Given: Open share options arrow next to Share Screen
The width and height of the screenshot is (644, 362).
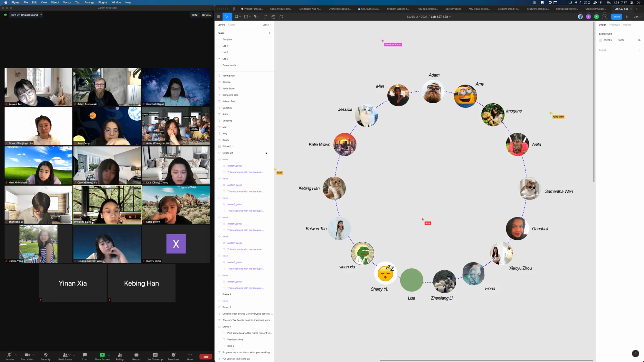Looking at the screenshot, I should [x=109, y=355].
